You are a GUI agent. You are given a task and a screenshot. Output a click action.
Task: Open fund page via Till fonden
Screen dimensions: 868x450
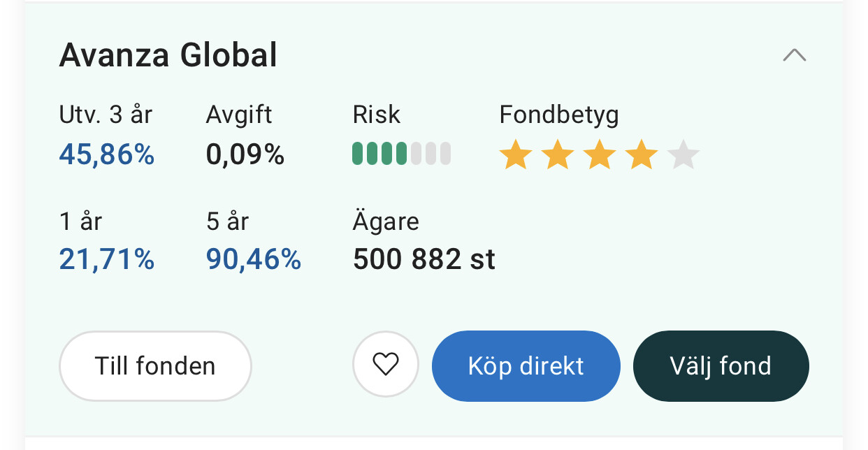click(x=155, y=366)
